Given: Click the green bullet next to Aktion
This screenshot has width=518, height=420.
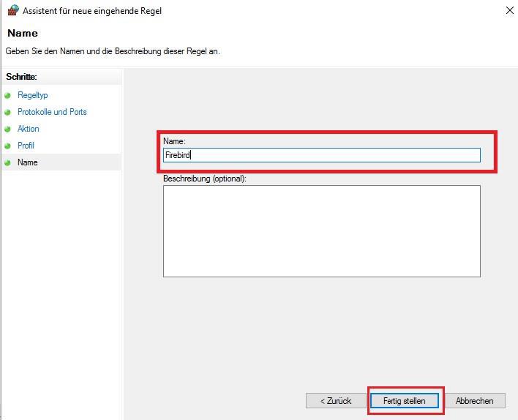Looking at the screenshot, I should (x=8, y=130).
